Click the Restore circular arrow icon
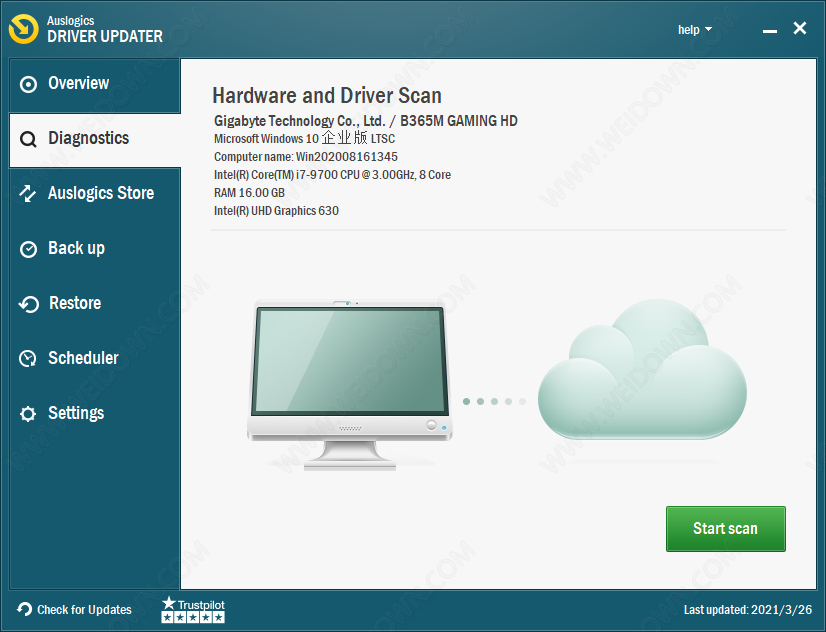826x632 pixels. (28, 304)
